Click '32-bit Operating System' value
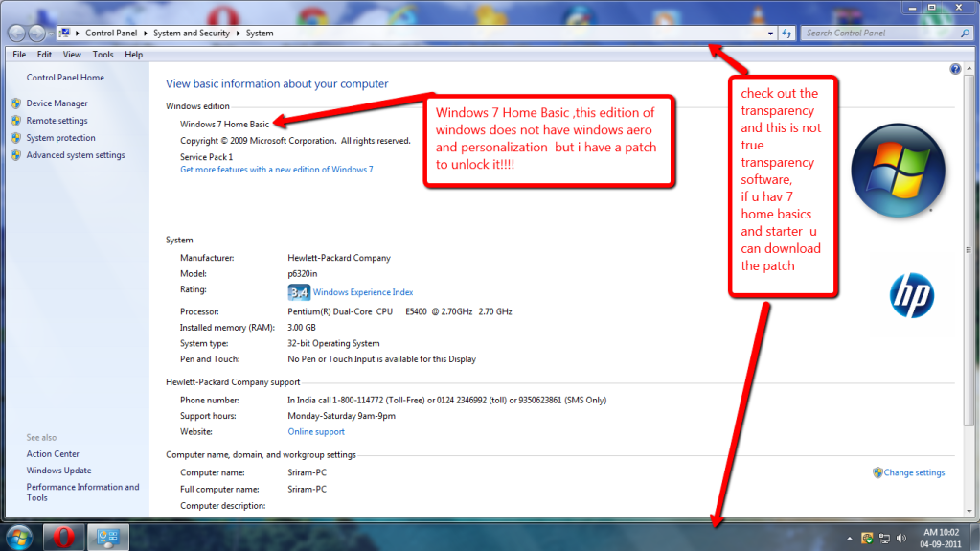 (x=333, y=343)
